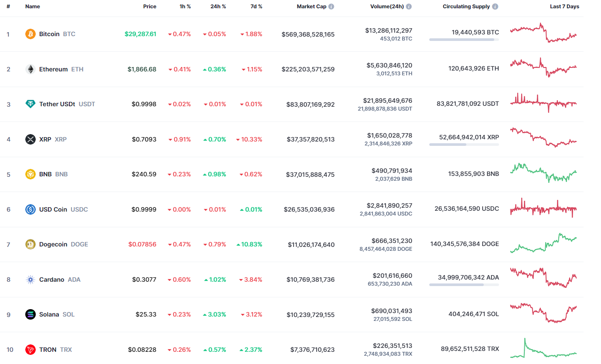
Task: Select the Ethereum coin icon
Action: click(x=30, y=69)
